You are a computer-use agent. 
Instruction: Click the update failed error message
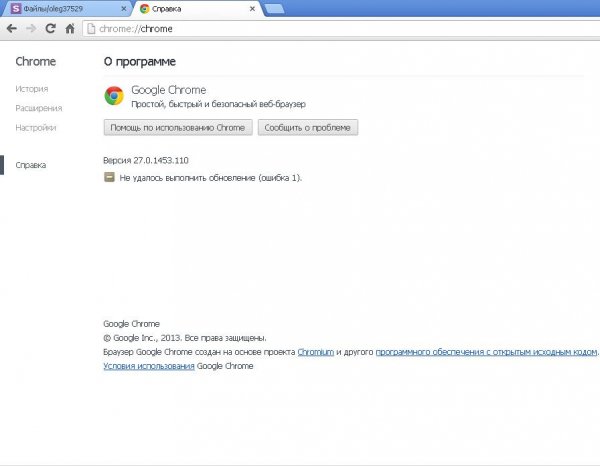tap(210, 178)
